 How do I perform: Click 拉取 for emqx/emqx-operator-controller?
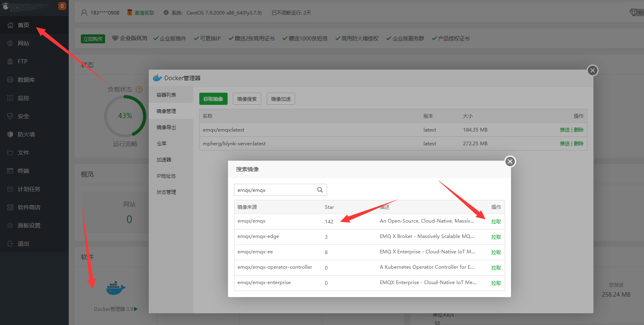click(x=496, y=268)
